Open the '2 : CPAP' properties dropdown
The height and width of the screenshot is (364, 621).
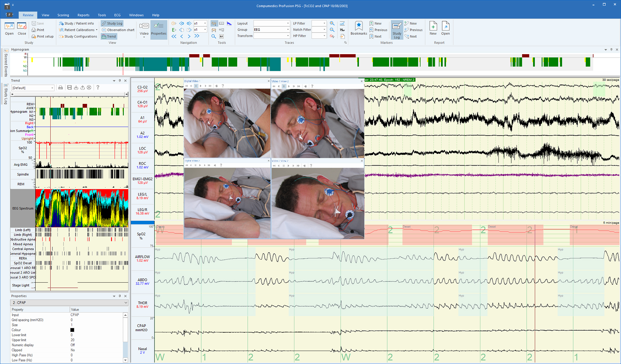[x=125, y=303]
